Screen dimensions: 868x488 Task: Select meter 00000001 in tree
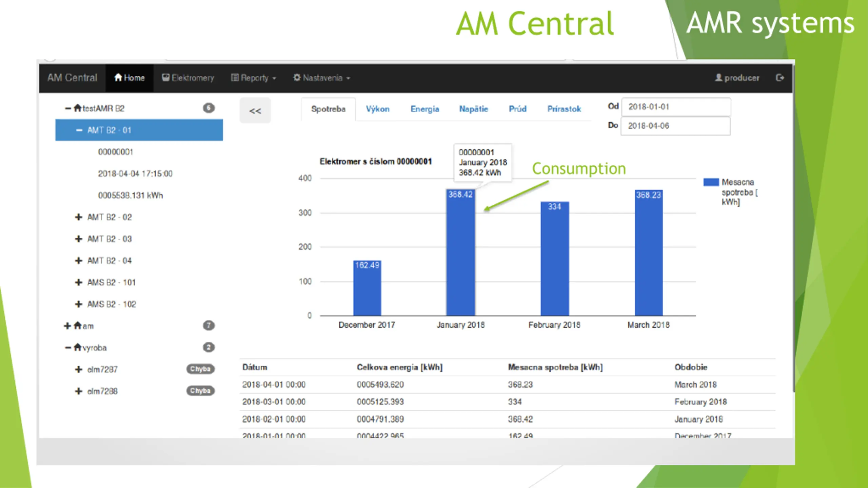click(115, 152)
